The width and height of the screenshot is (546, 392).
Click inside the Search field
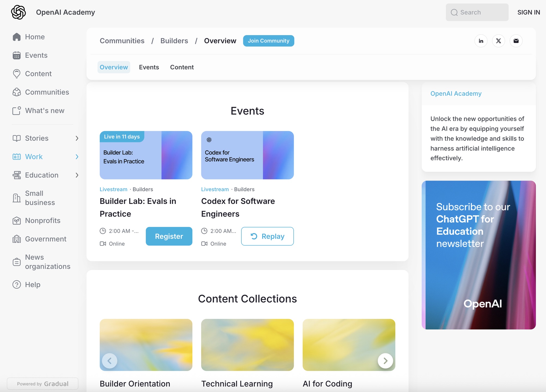pos(477,12)
